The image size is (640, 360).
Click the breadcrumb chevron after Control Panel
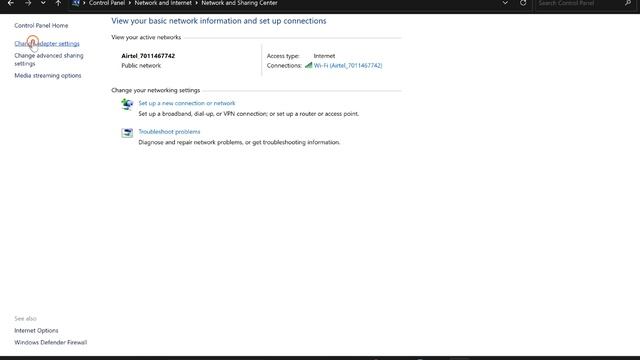pyautogui.click(x=130, y=3)
